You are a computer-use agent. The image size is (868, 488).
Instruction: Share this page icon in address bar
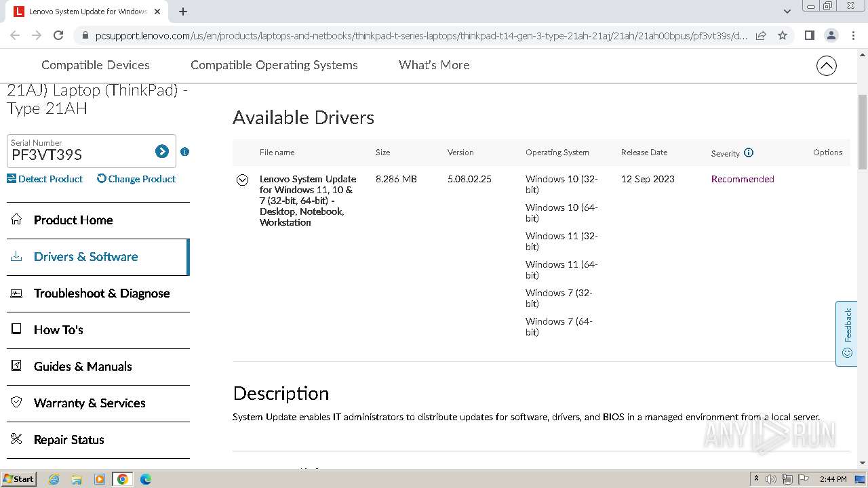click(761, 35)
